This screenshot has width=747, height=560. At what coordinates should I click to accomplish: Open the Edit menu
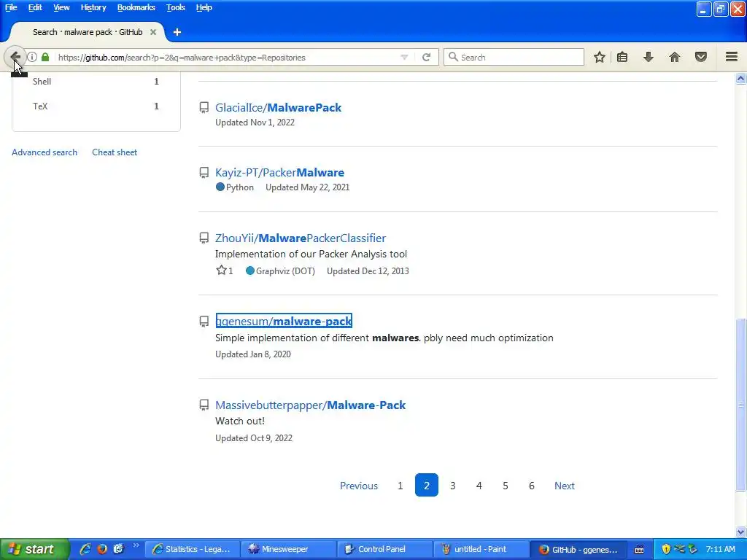(x=35, y=7)
